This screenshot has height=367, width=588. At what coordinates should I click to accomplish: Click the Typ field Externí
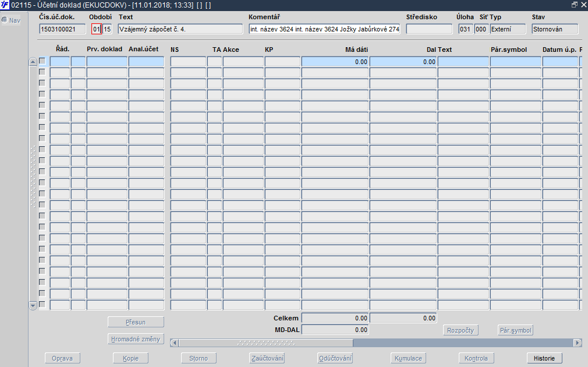click(508, 29)
